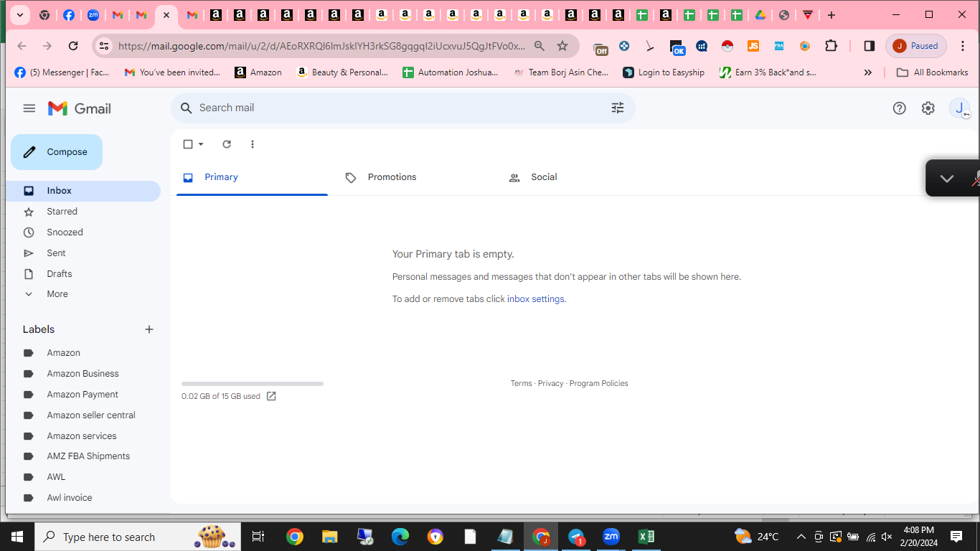Open the Terms link
980x551 pixels.
[521, 383]
